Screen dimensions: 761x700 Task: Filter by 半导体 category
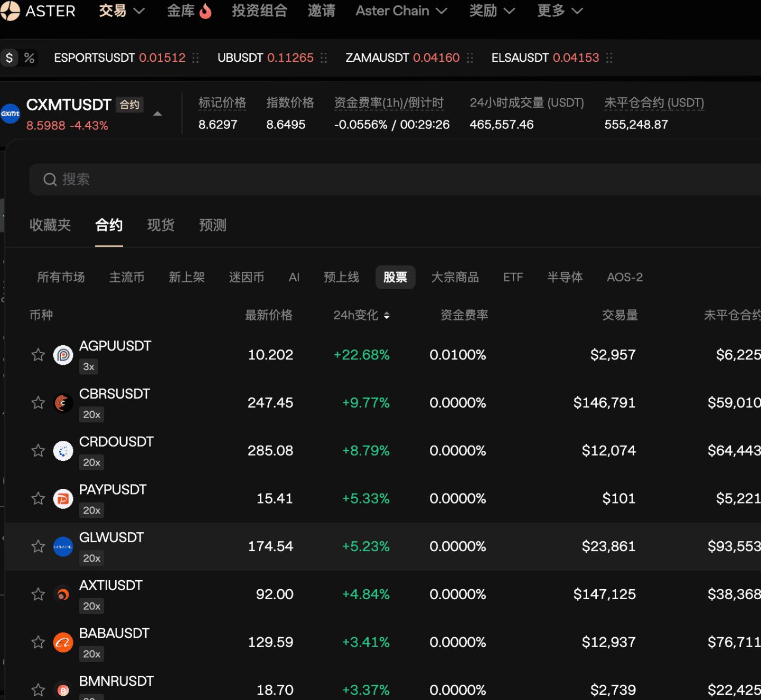pos(565,277)
